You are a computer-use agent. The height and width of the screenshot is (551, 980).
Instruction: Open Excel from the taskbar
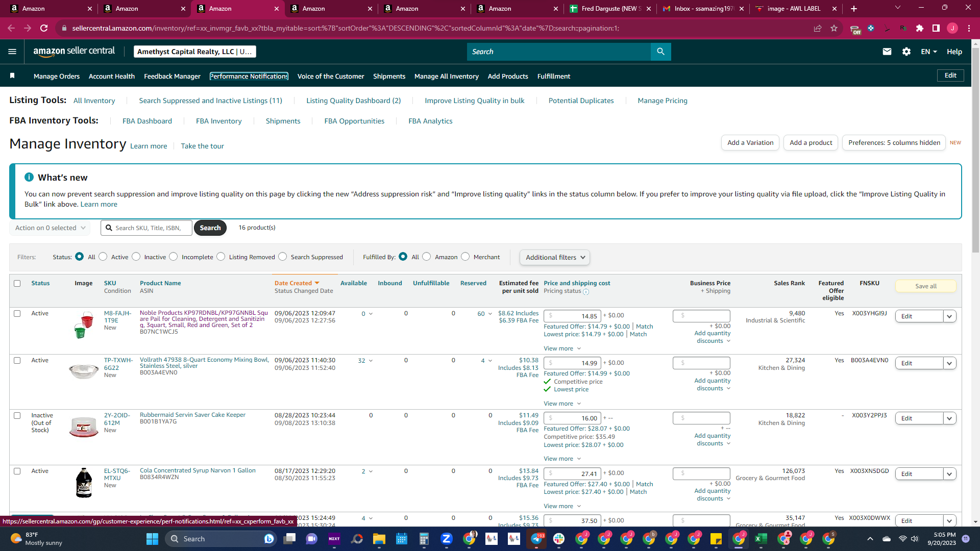click(761, 539)
